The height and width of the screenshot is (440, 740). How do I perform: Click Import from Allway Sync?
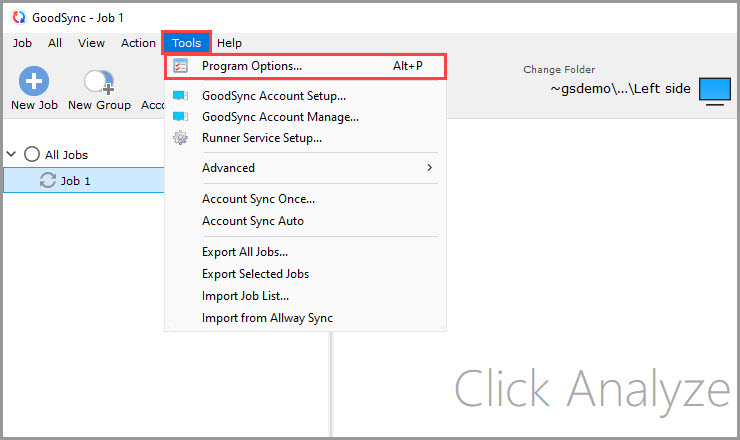(267, 318)
